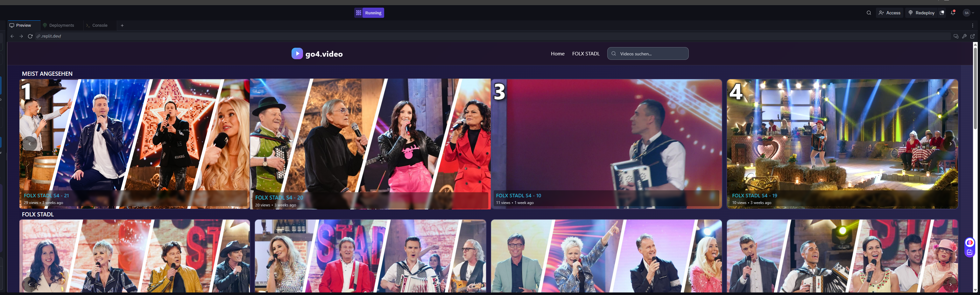
Task: Click the scrollbar down arrow
Action: 975,291
